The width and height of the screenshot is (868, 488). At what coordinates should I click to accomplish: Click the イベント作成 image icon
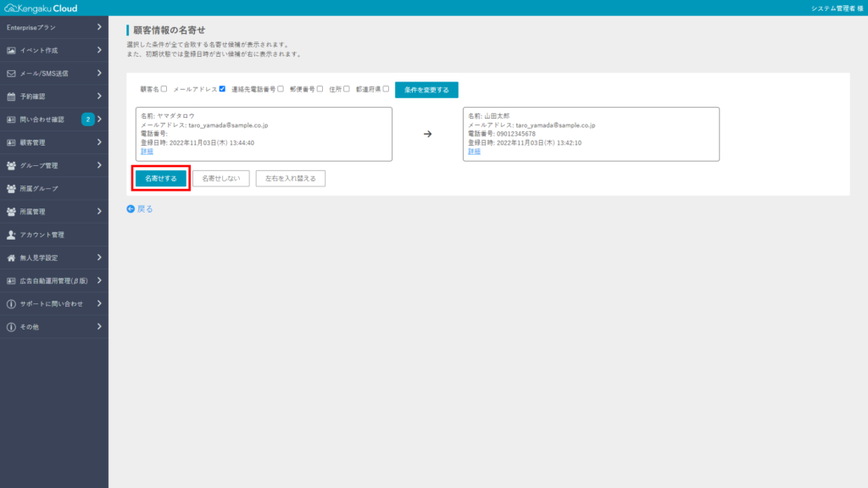tap(11, 50)
